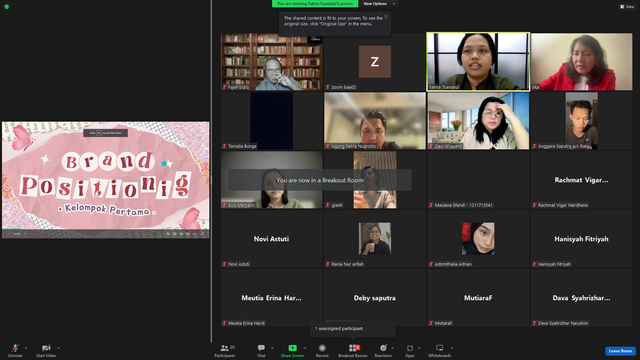This screenshot has height=360, width=640.
Task: Click the muted mic icon beside Rachmat Vigar Wardhana
Action: point(534,205)
